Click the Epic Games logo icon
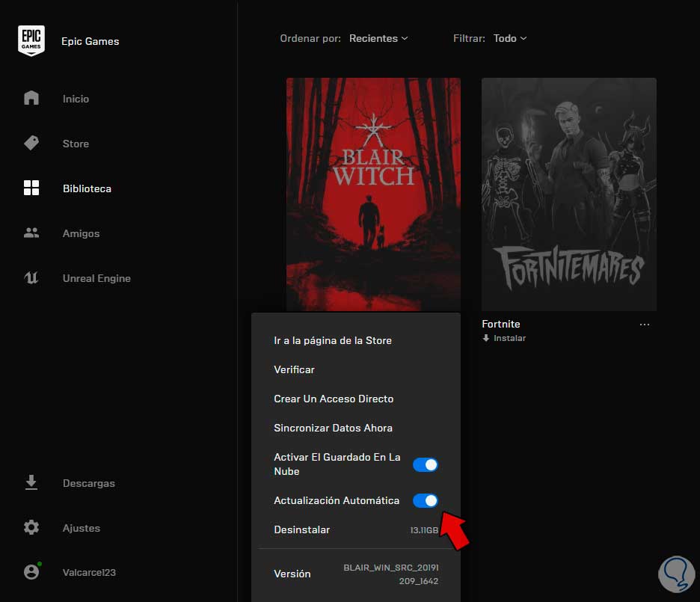The image size is (700, 602). click(x=31, y=40)
